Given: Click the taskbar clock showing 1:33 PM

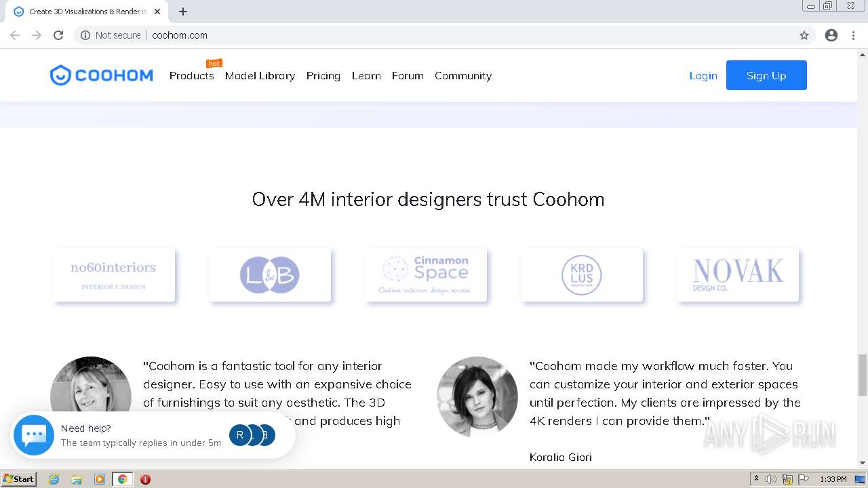Looking at the screenshot, I should point(833,479).
